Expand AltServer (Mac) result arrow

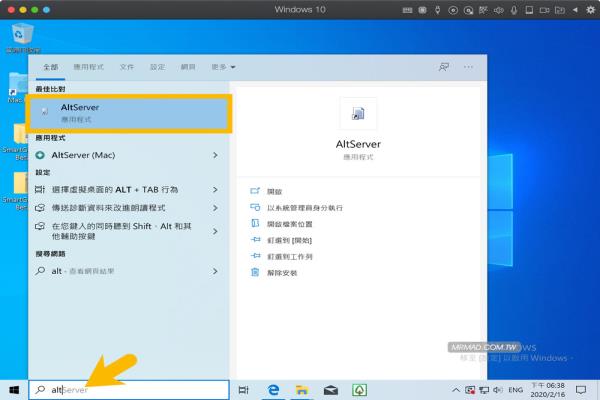215,155
